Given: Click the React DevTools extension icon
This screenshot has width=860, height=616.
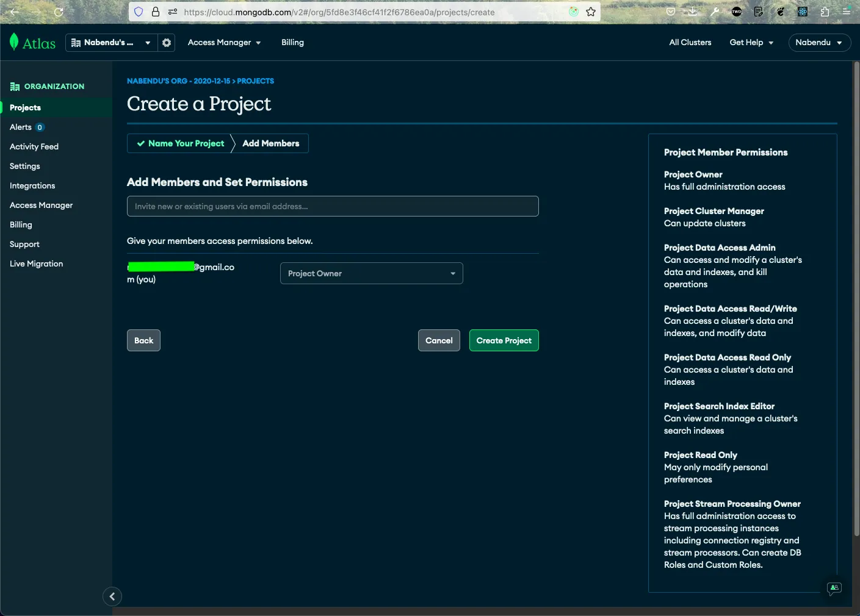Looking at the screenshot, I should pyautogui.click(x=803, y=12).
